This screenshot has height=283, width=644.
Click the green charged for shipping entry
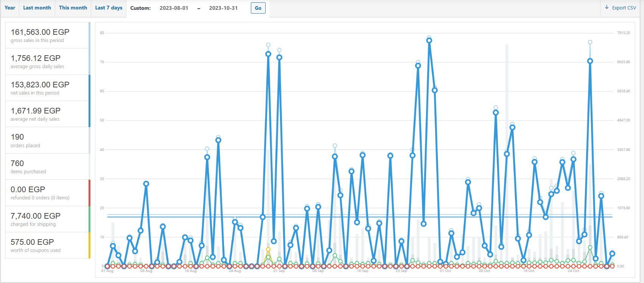coord(48,219)
